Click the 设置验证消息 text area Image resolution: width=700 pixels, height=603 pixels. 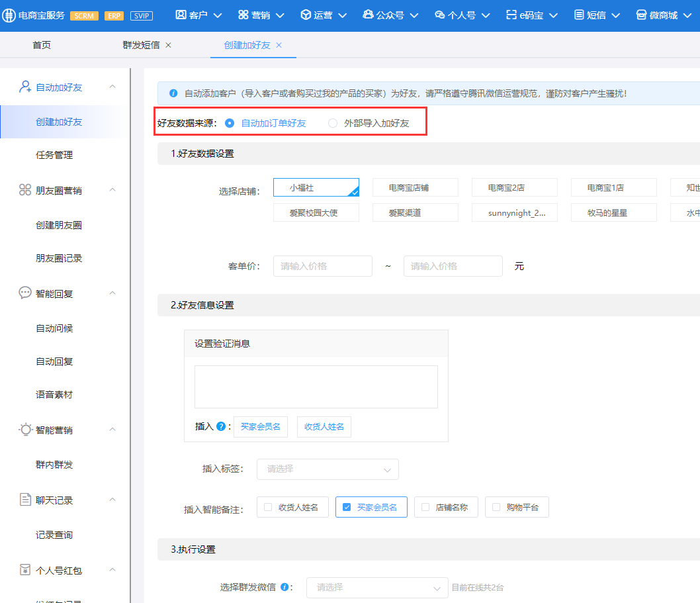point(316,387)
